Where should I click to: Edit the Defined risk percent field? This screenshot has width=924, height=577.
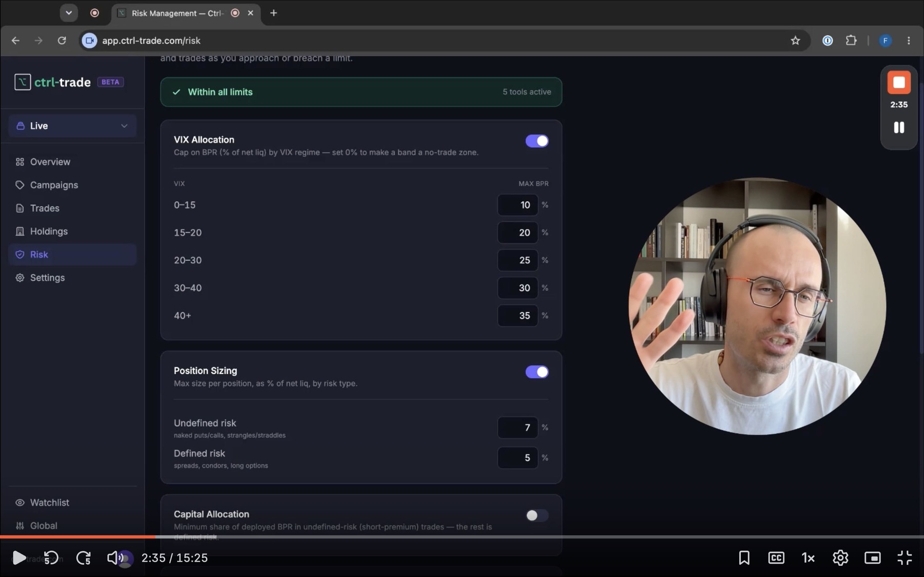pos(517,457)
